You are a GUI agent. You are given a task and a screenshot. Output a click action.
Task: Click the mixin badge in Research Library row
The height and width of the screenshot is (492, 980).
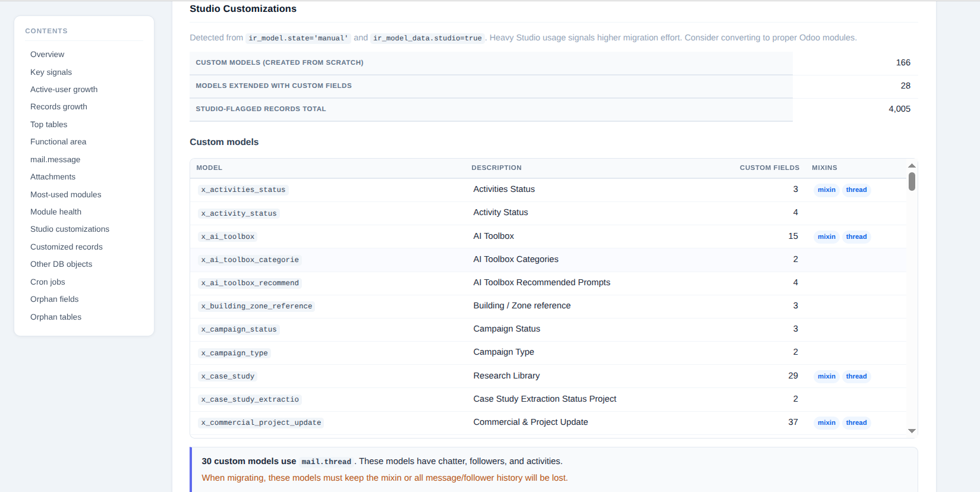point(826,376)
